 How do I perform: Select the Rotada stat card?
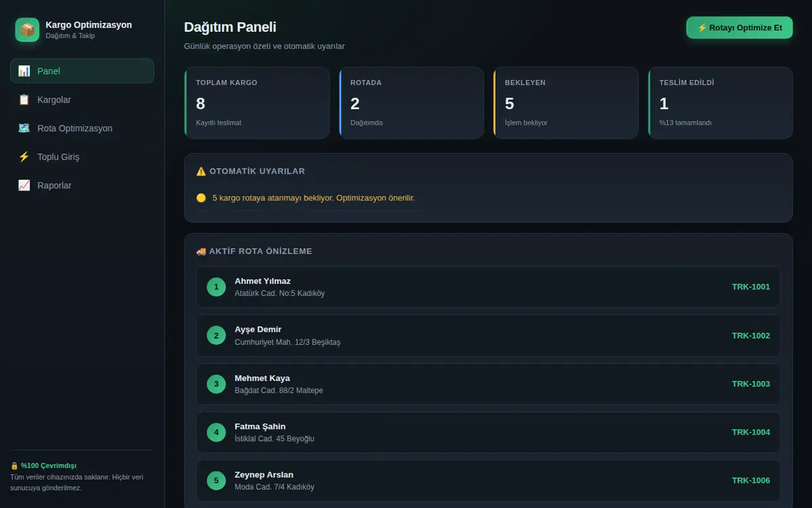(411, 103)
